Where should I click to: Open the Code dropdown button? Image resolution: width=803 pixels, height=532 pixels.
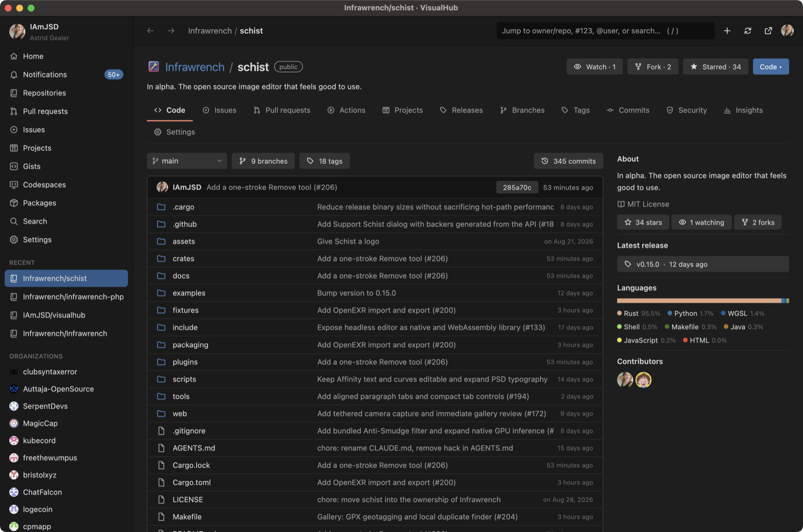coord(771,67)
